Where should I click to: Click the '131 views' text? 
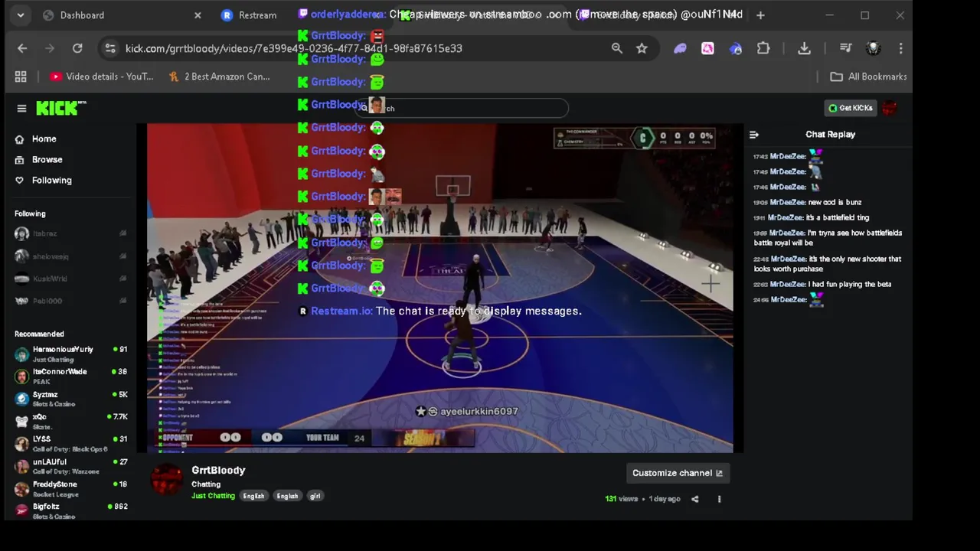(x=621, y=499)
